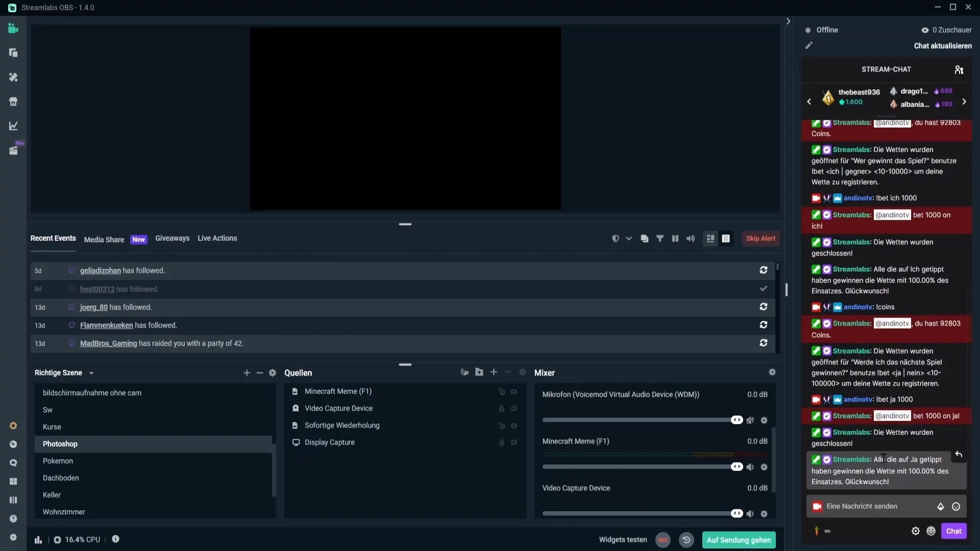Click Widgets testen

click(623, 540)
